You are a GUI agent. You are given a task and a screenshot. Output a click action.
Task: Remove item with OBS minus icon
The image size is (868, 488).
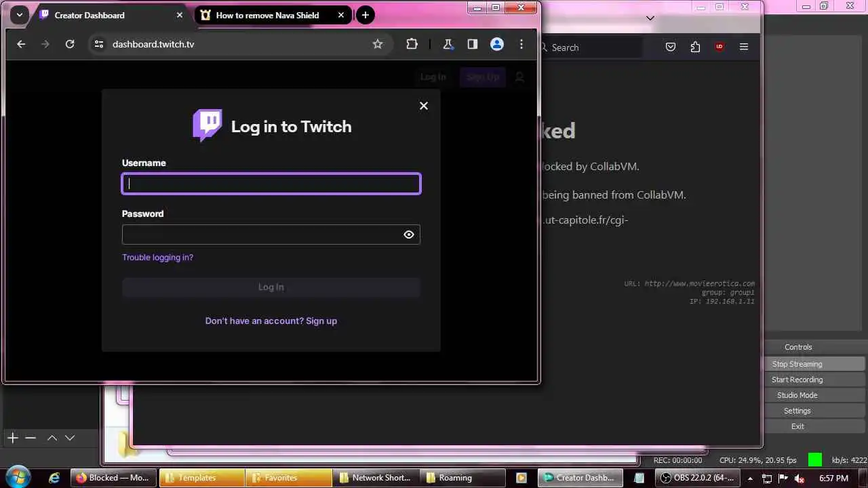pos(31,438)
